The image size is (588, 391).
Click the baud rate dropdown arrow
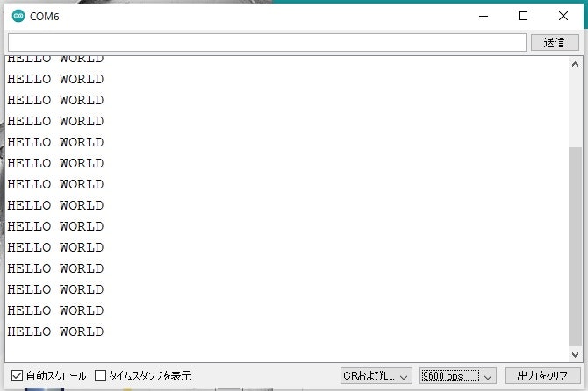point(487,376)
